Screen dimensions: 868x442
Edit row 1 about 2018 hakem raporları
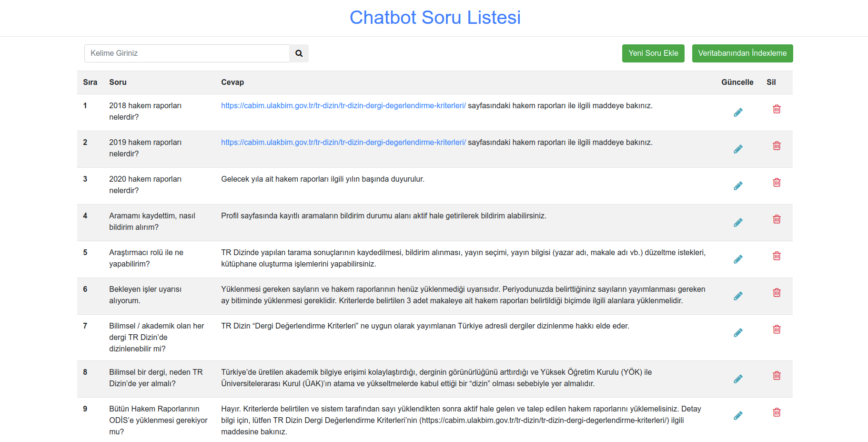click(x=738, y=113)
